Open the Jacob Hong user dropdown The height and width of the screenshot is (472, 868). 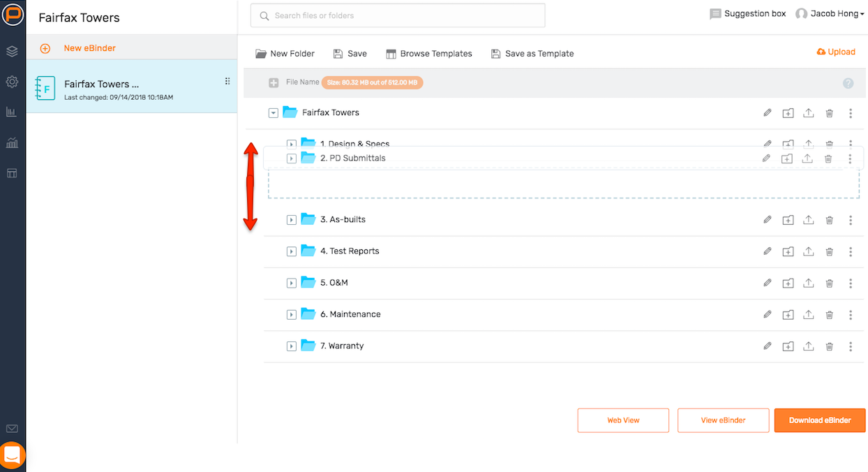click(x=830, y=14)
